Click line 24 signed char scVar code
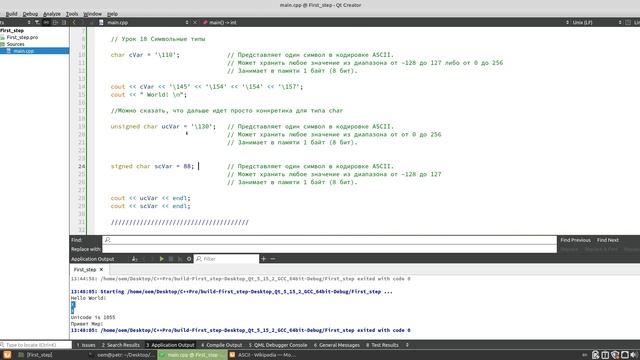 coord(152,166)
